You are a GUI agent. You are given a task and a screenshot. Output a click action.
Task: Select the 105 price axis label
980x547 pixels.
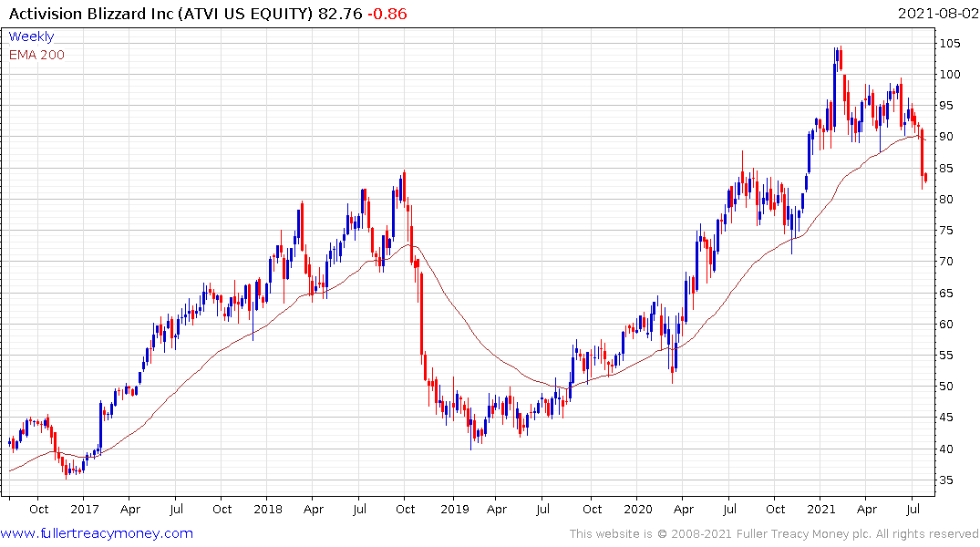(x=950, y=43)
